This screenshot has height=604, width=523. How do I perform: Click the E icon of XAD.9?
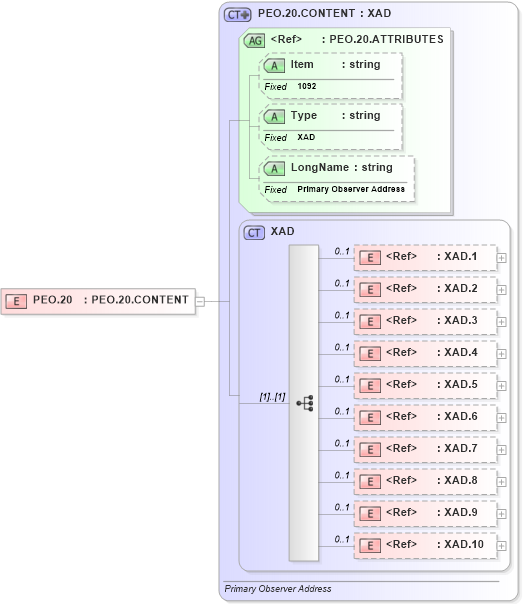(370, 513)
